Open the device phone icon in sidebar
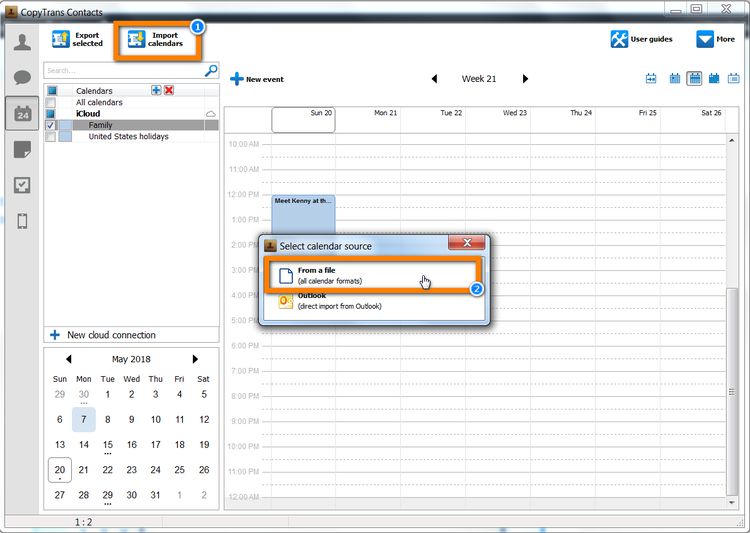 point(22,221)
